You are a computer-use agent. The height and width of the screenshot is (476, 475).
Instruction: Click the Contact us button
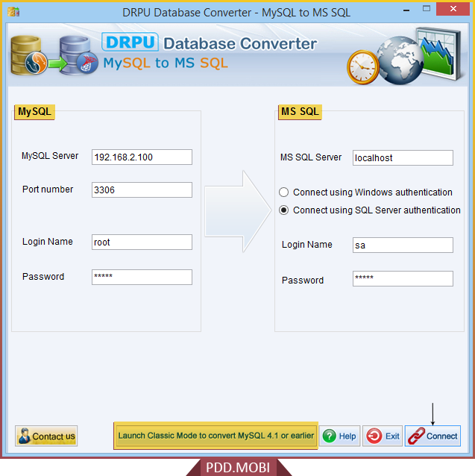(46, 436)
